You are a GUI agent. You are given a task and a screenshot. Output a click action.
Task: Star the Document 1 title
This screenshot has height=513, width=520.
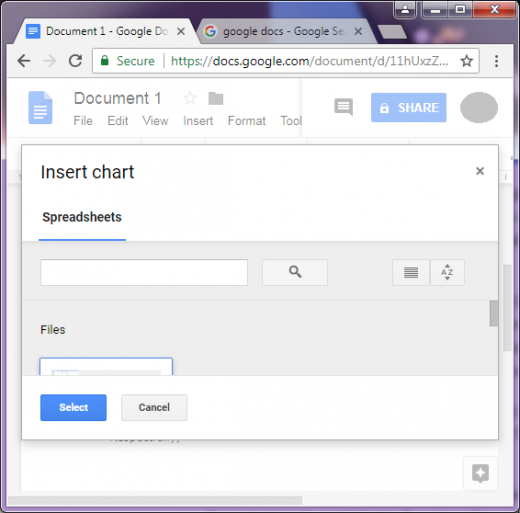[x=190, y=98]
